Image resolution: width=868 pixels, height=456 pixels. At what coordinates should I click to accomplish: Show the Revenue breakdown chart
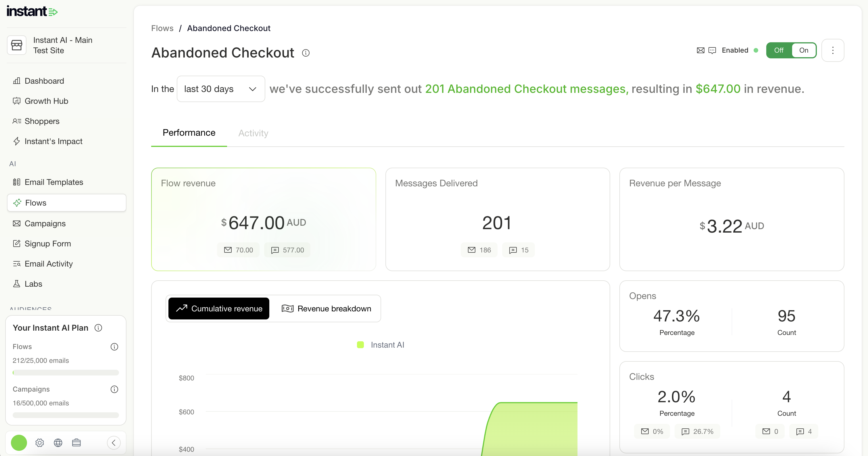[326, 309]
